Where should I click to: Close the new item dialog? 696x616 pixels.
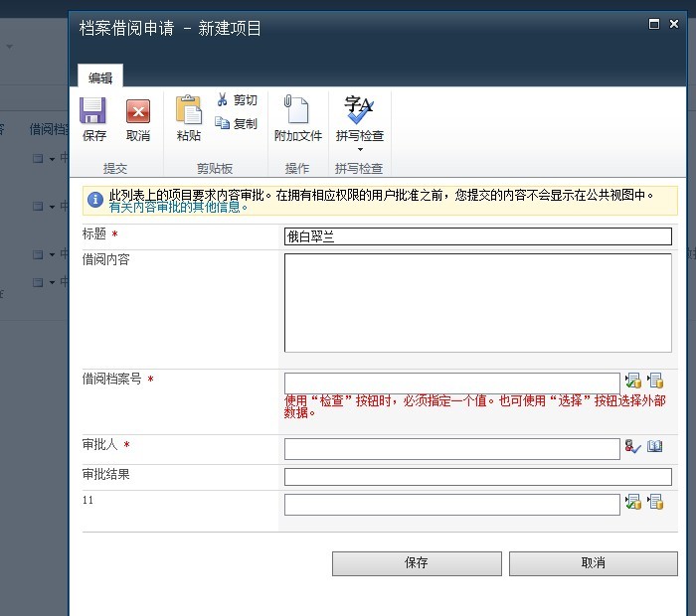point(674,24)
